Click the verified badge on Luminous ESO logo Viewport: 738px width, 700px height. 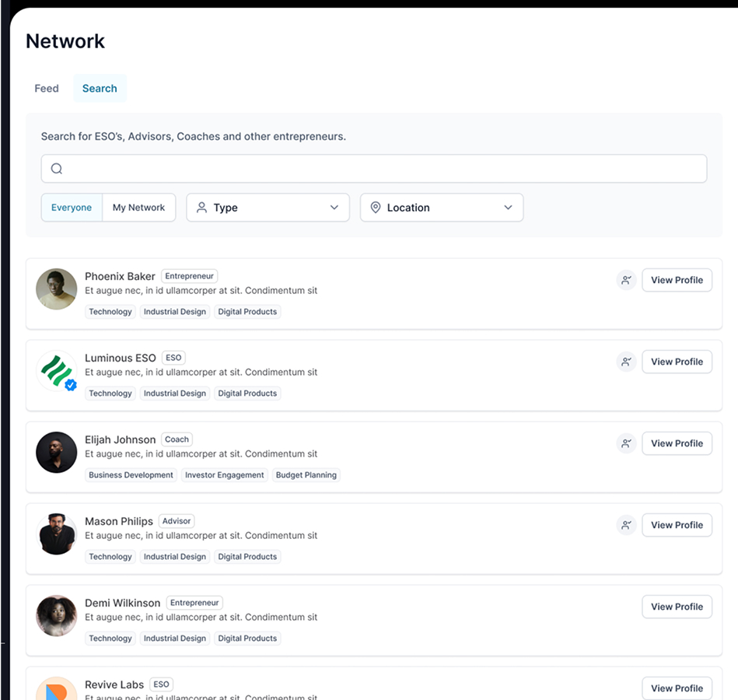pos(71,385)
